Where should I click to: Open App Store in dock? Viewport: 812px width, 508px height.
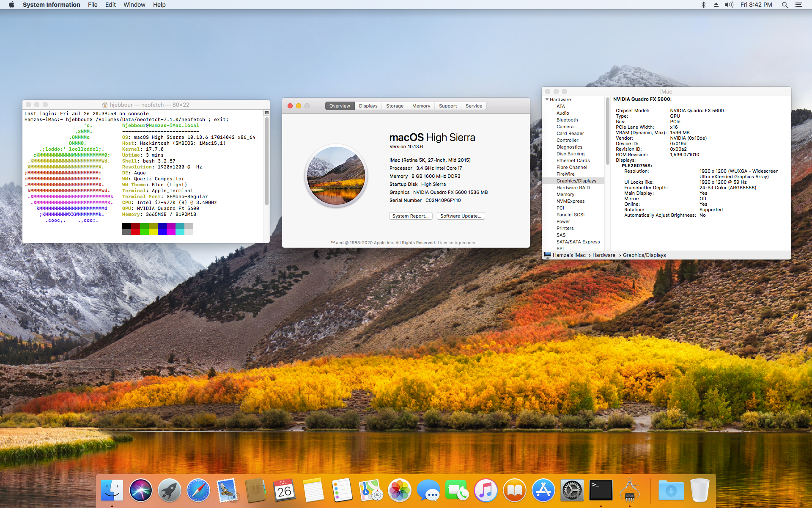(x=543, y=490)
